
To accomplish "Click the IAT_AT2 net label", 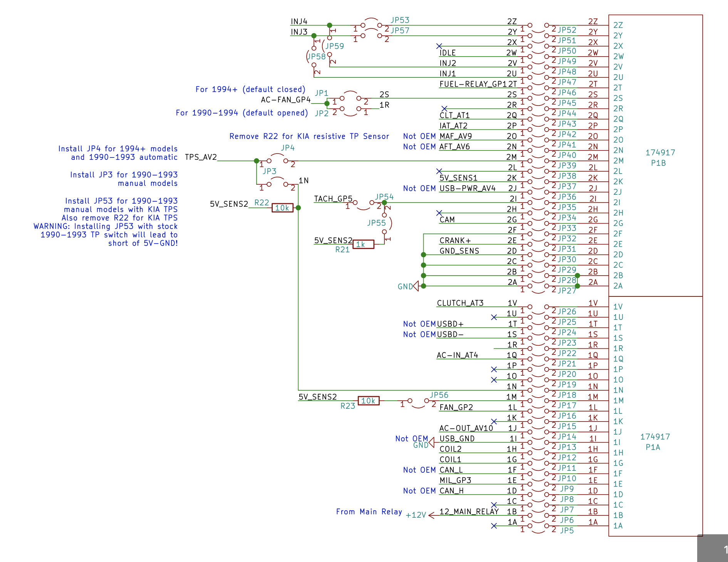I will point(453,125).
